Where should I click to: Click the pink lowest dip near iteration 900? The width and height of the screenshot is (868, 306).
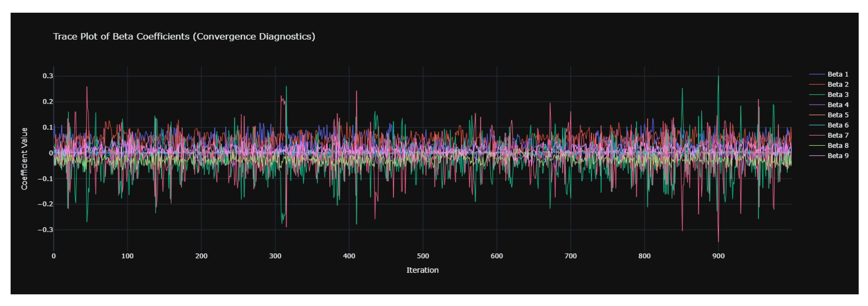click(718, 242)
